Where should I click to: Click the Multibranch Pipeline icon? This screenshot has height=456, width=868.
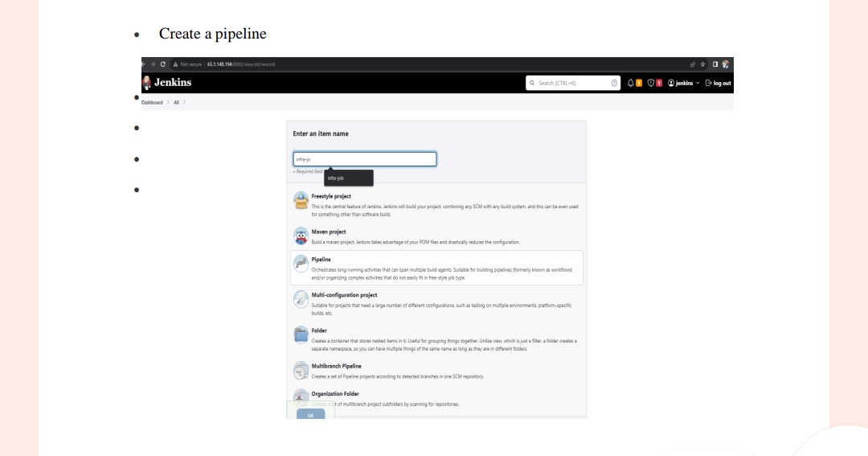tap(301, 370)
